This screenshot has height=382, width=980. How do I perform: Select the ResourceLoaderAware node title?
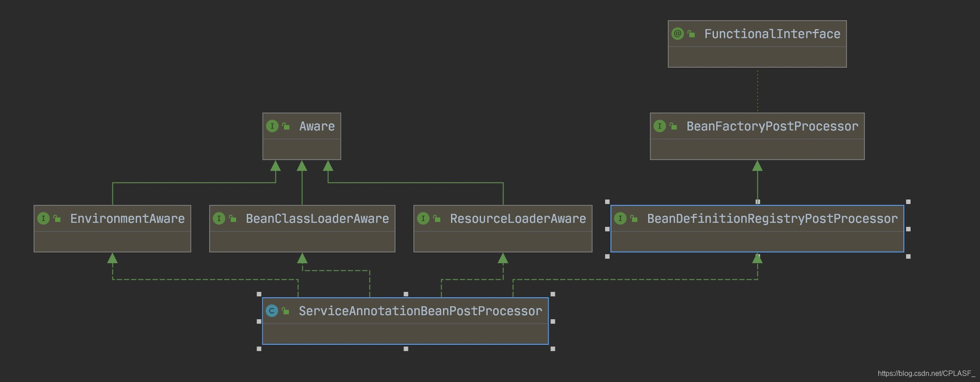pyautogui.click(x=518, y=219)
